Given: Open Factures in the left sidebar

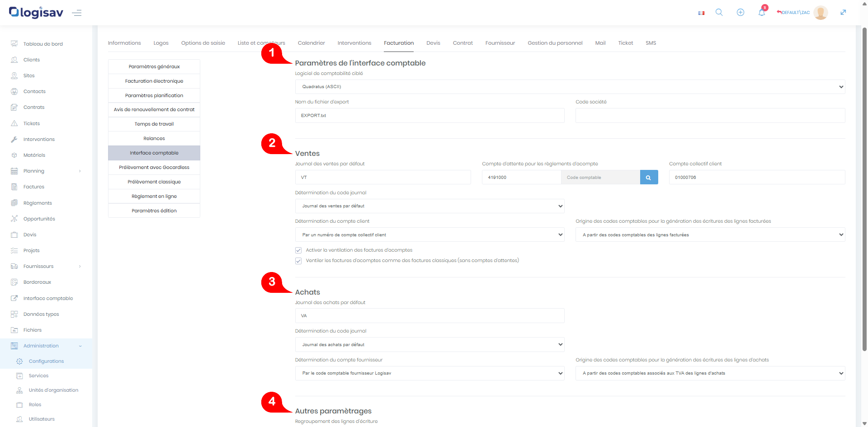Looking at the screenshot, I should [x=34, y=187].
